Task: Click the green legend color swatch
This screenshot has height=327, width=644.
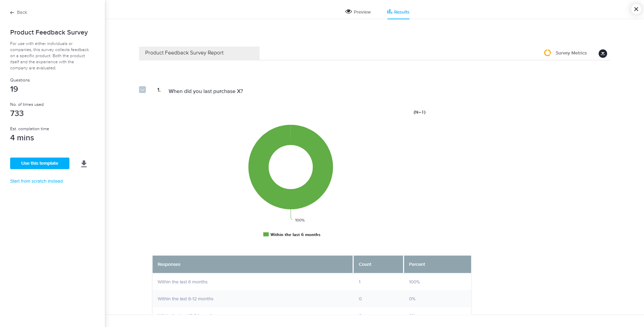Action: tap(266, 235)
